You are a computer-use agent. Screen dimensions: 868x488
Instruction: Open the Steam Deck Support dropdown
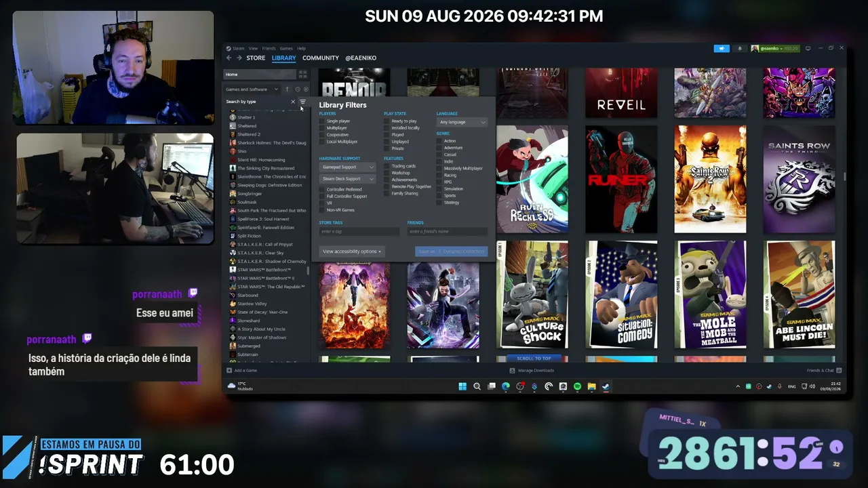point(347,179)
